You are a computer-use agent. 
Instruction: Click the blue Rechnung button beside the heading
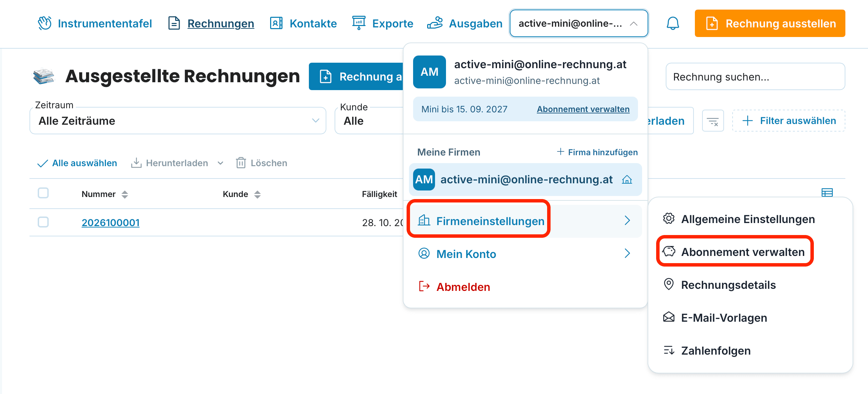point(356,76)
